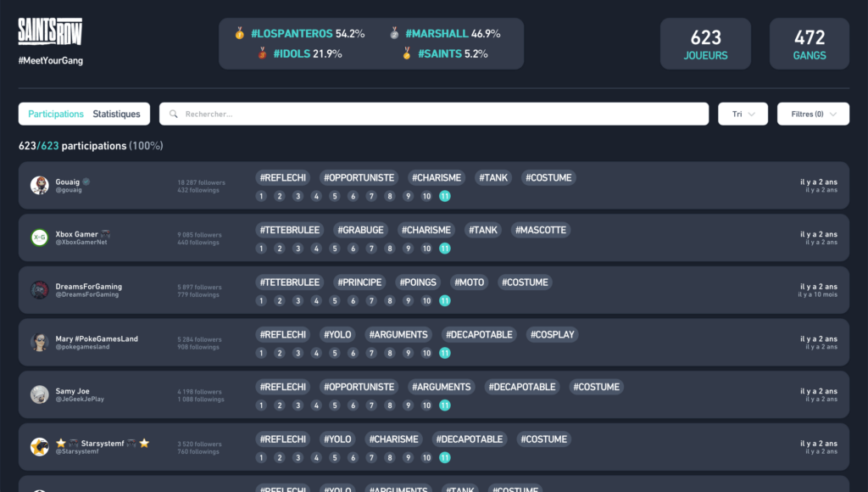Open Gouaig's avatar
The height and width of the screenshot is (492, 868).
pyautogui.click(x=39, y=185)
